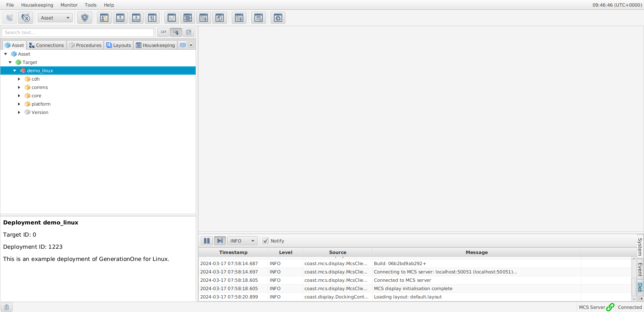Open the CFDP upload window icon
The width and height of the screenshot is (644, 312).
coord(120,18)
